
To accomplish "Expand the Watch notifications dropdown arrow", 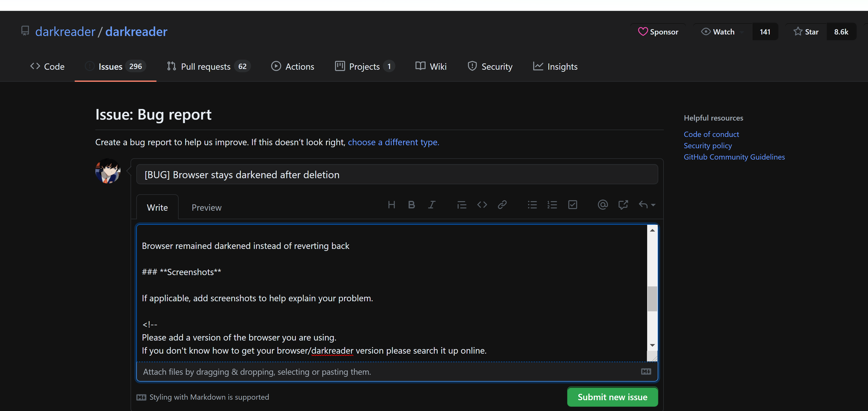I will 742,32.
